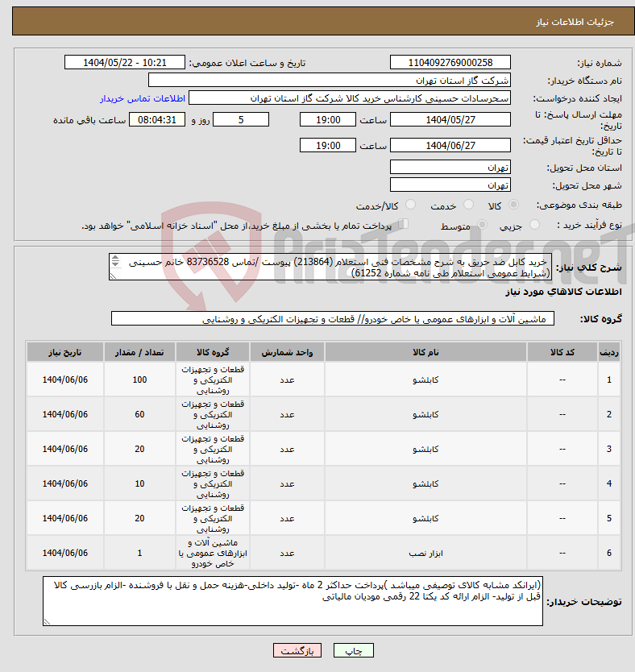Select the متوسط purchase type radio
This screenshot has width=635, height=672.
point(482,225)
